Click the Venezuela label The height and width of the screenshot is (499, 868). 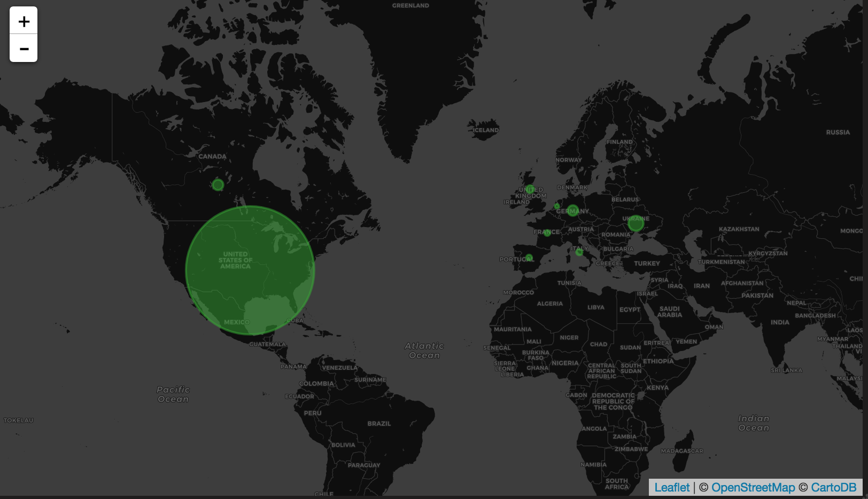339,368
